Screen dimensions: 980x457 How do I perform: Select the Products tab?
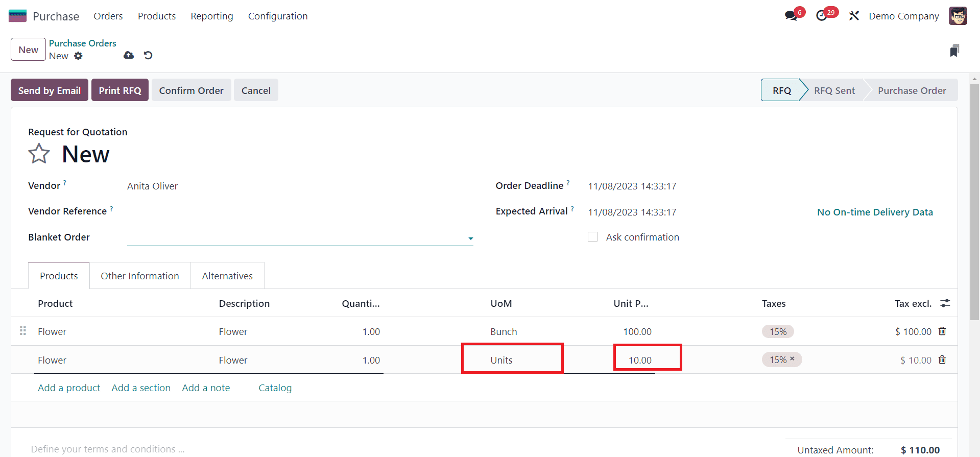pos(59,276)
